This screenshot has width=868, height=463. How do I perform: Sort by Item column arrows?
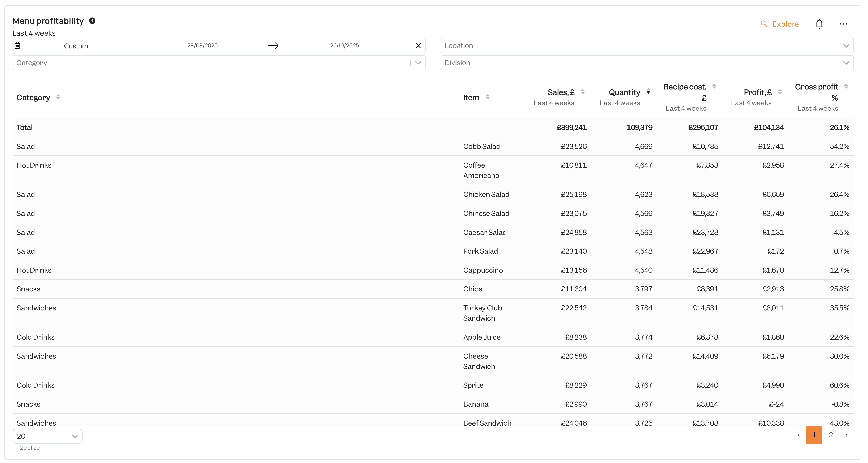click(488, 97)
